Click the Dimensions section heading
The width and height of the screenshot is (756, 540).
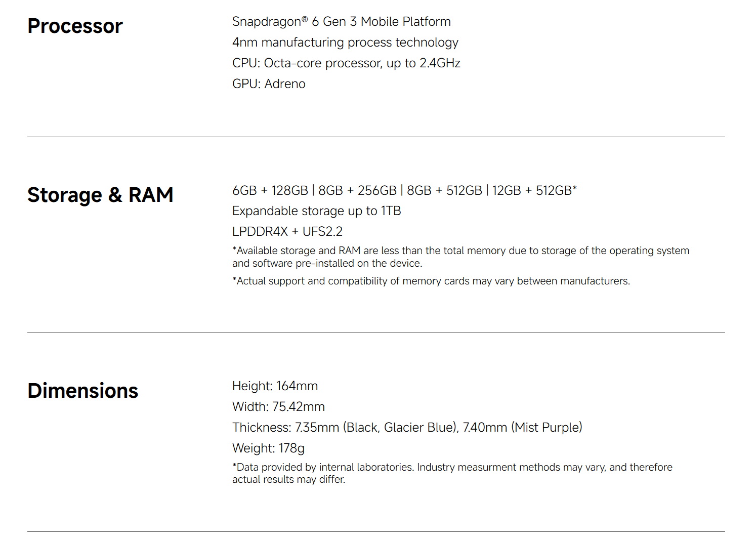tap(83, 391)
